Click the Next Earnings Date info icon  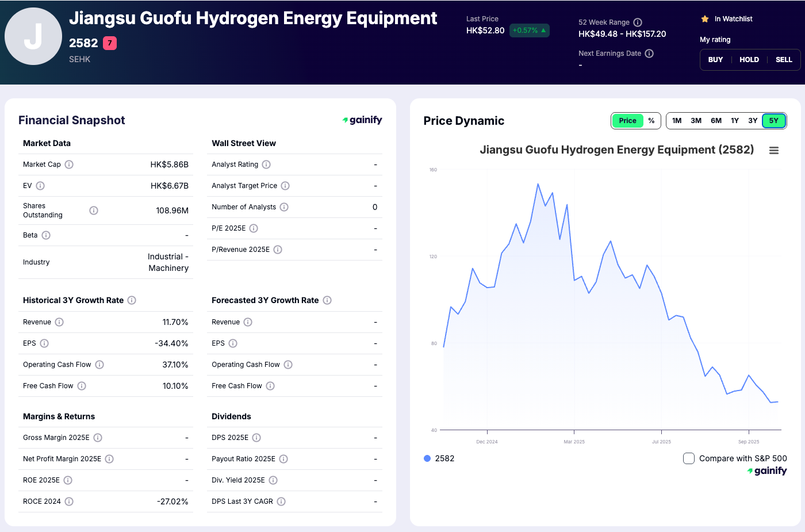649,53
